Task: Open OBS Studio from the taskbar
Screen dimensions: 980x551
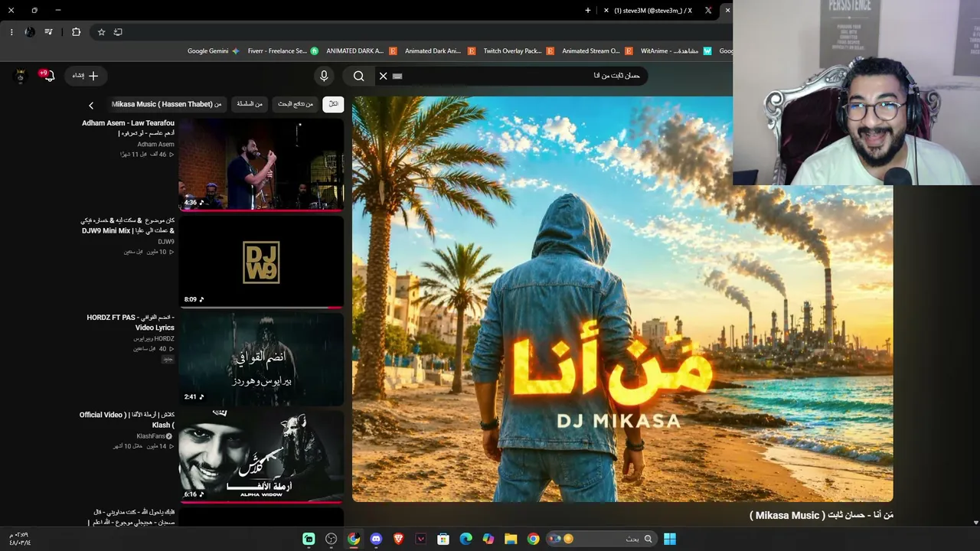Action: pos(331,539)
